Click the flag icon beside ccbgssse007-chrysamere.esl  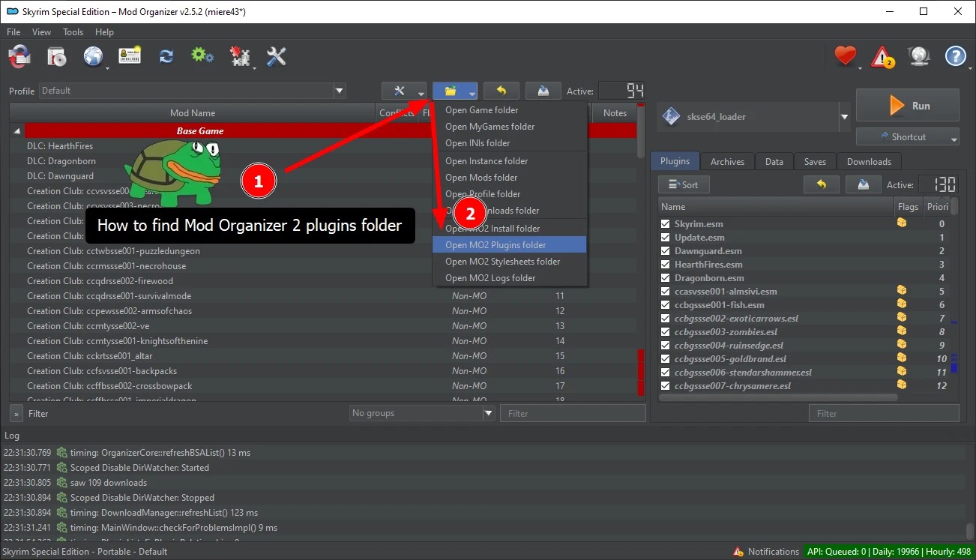pos(901,385)
